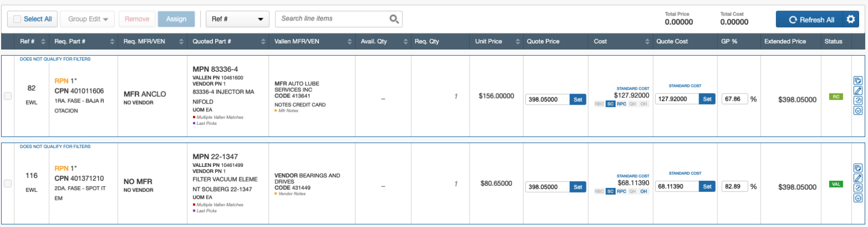Click the search magnifier icon
868x227 pixels.
point(394,19)
